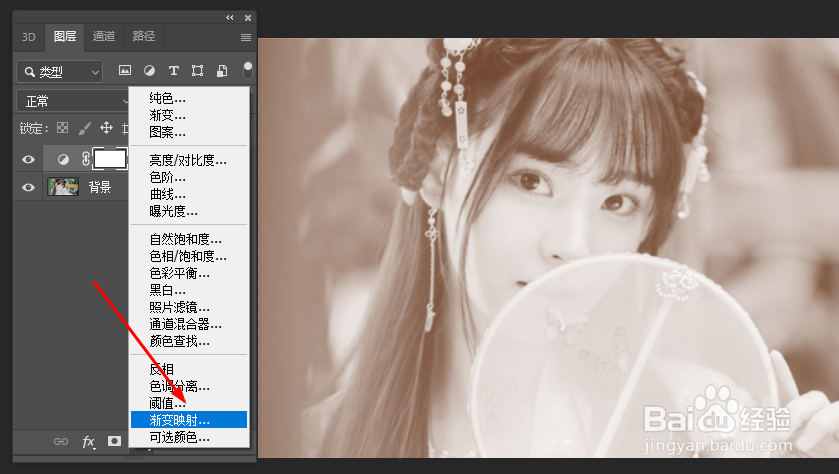The image size is (839, 474).
Task: Choose 色彩平衡... menu item
Action: [189, 273]
